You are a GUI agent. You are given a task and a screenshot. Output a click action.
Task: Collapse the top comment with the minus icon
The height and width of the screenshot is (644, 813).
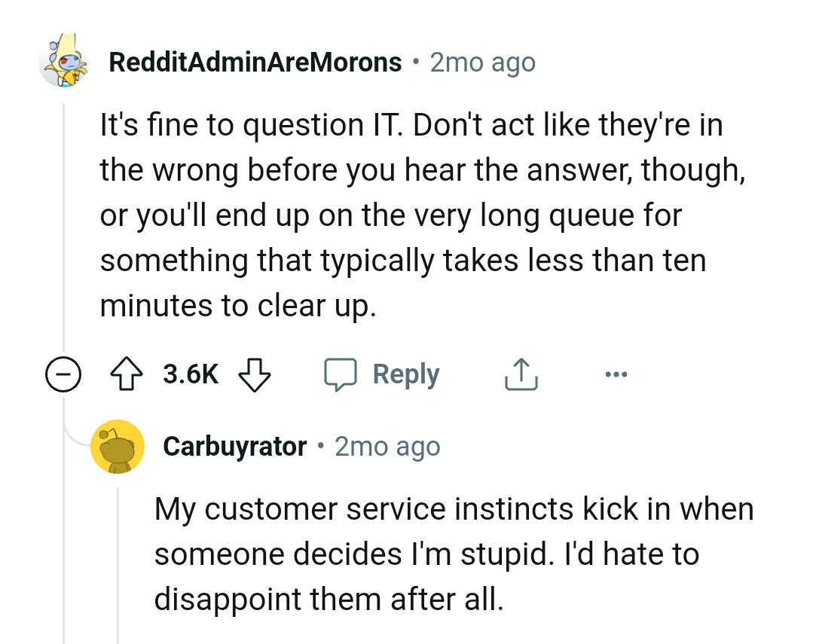coord(64,374)
